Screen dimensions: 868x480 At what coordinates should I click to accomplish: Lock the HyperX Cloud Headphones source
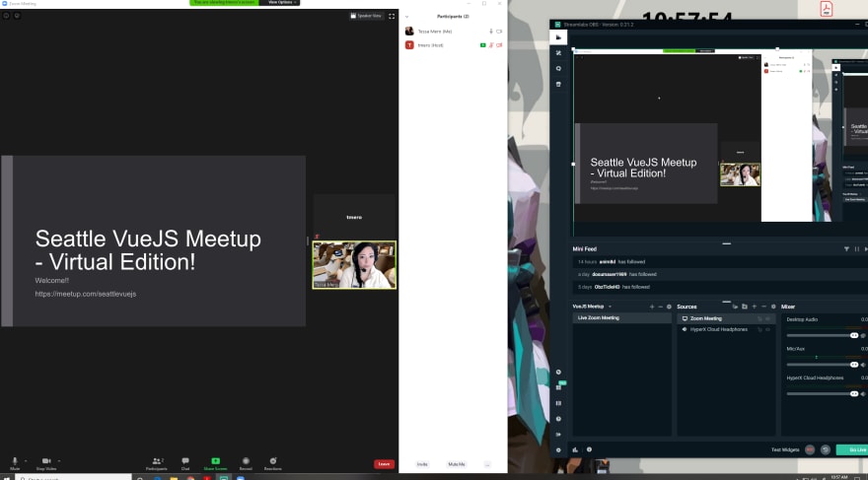(x=759, y=329)
